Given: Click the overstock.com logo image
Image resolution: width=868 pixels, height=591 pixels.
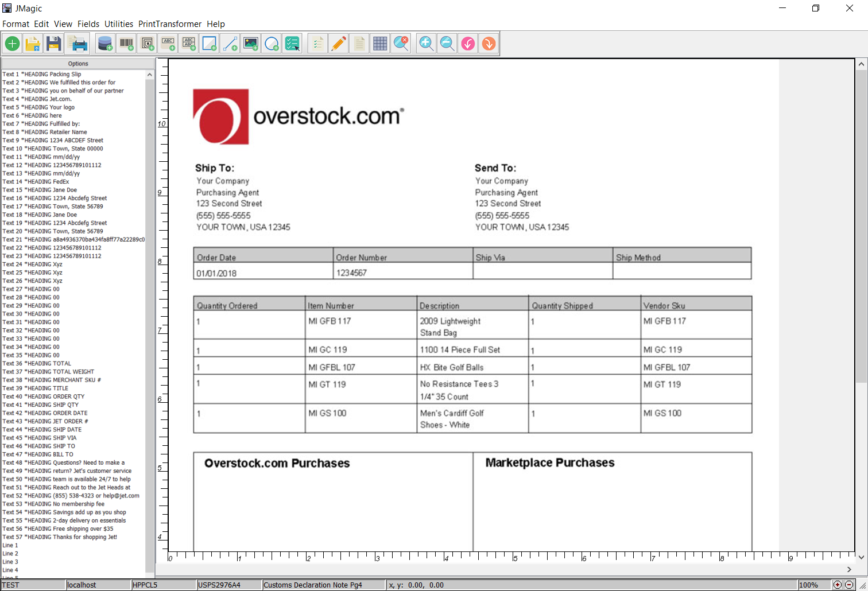Looking at the screenshot, I should pos(299,116).
